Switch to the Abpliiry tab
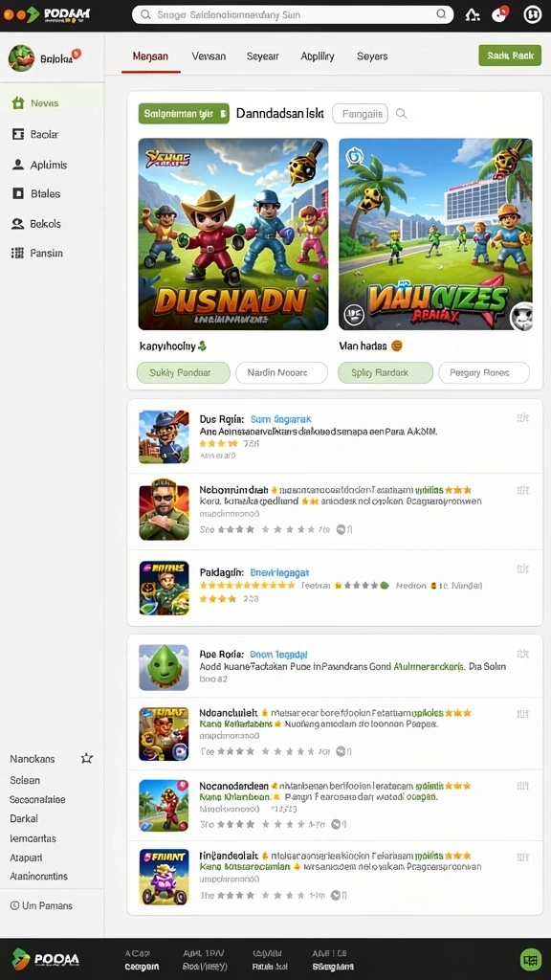Image resolution: width=551 pixels, height=980 pixels. 318,56
